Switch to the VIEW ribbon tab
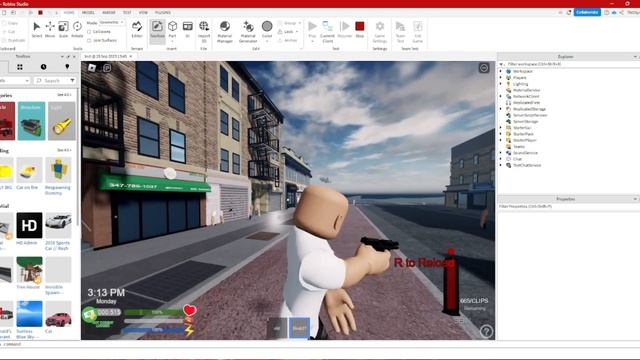Screen dimensions: 640x360 143,13
